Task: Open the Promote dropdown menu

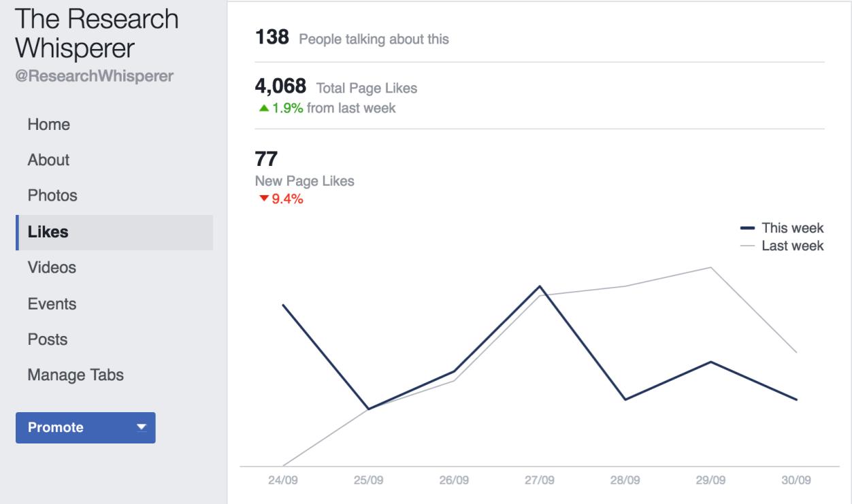Action: pos(141,427)
